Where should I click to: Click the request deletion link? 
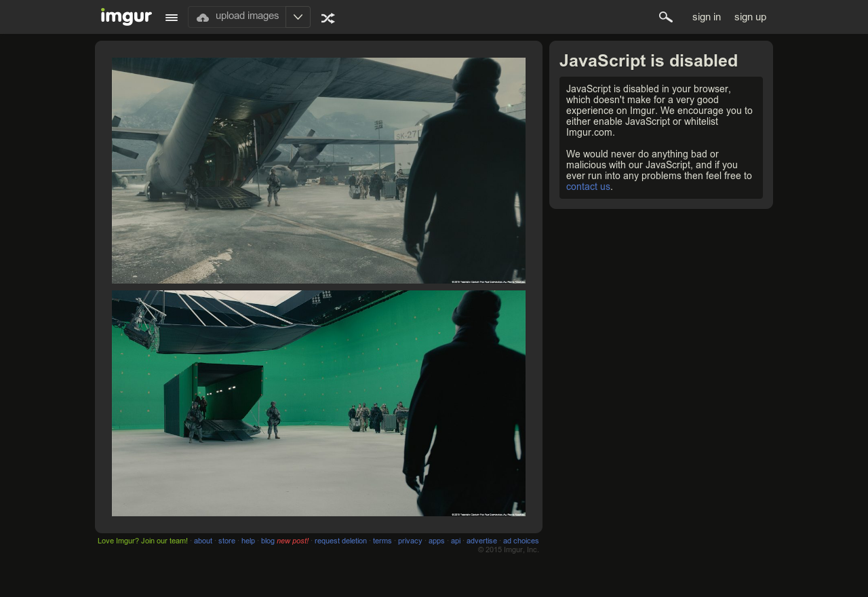coord(340,541)
